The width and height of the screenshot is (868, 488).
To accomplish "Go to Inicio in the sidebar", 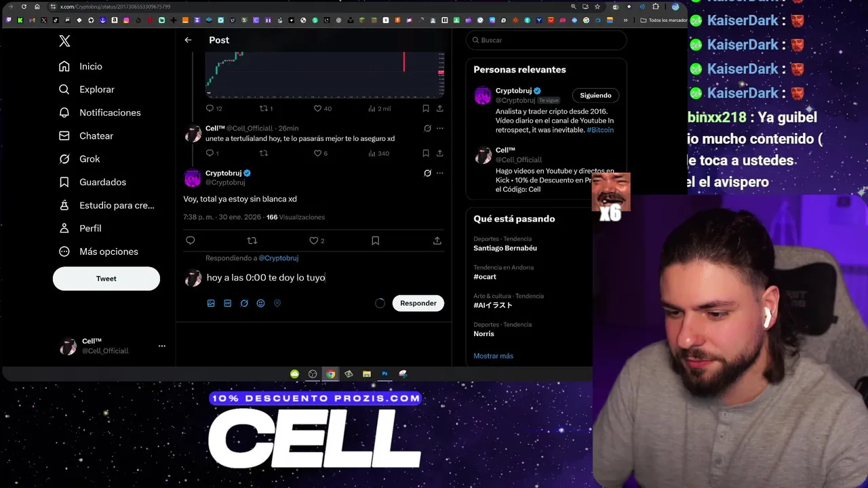I will tap(81, 66).
